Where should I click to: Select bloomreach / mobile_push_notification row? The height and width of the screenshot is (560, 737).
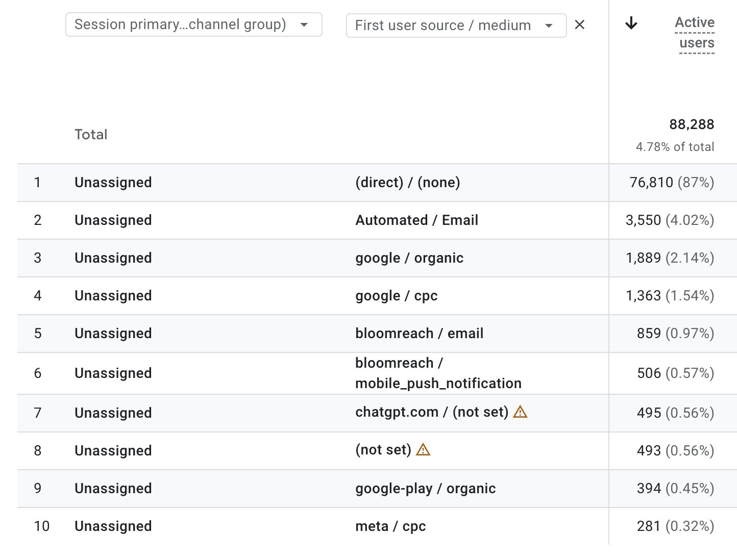tap(377, 373)
